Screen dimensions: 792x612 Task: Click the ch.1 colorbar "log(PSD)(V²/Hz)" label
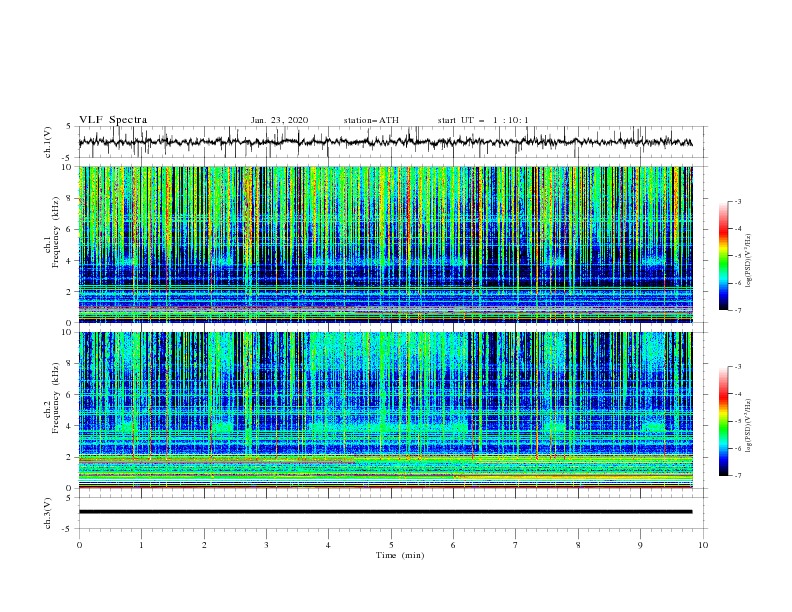(749, 260)
